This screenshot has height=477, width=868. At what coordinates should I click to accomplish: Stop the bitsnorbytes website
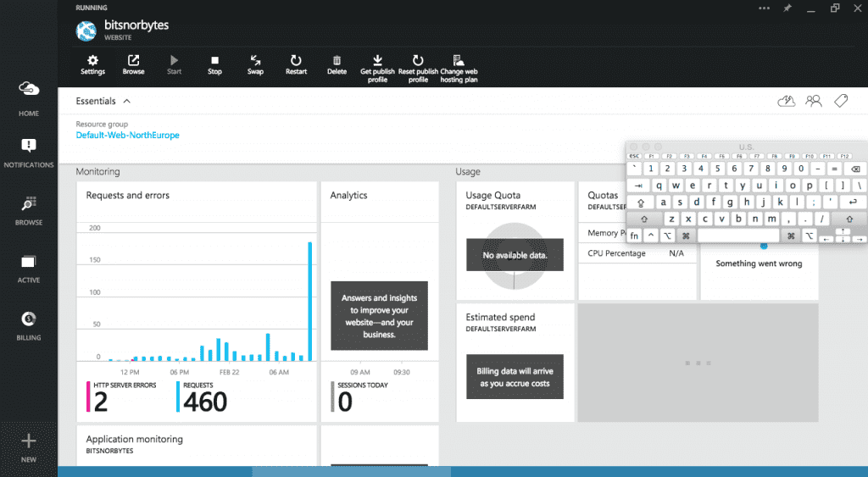214,64
